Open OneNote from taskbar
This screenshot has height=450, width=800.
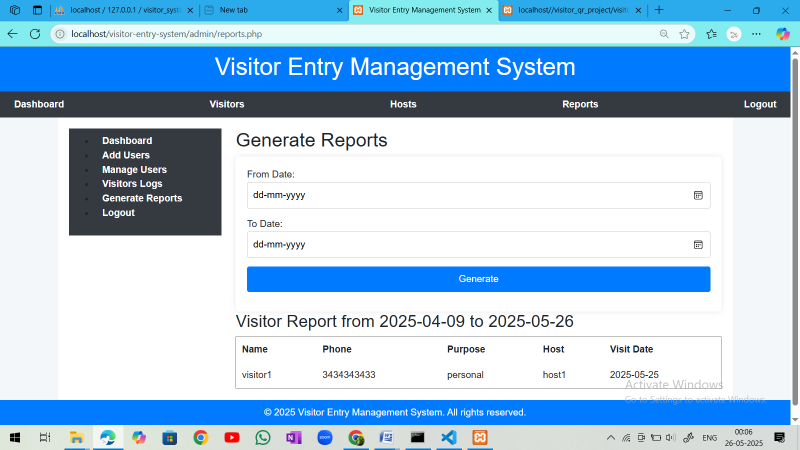pos(294,438)
